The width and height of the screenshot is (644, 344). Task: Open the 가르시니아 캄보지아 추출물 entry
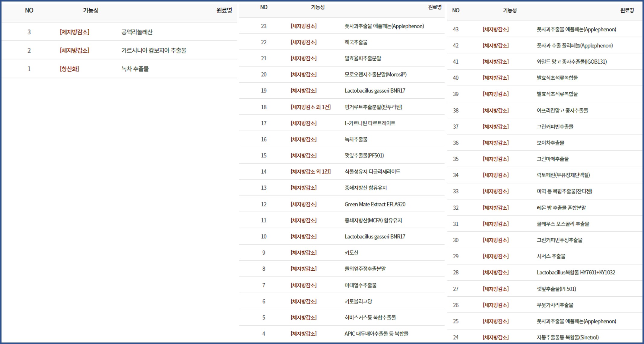(x=154, y=50)
